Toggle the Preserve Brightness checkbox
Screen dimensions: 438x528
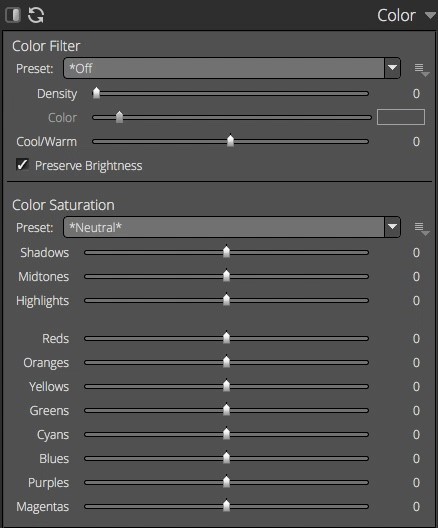[23, 165]
